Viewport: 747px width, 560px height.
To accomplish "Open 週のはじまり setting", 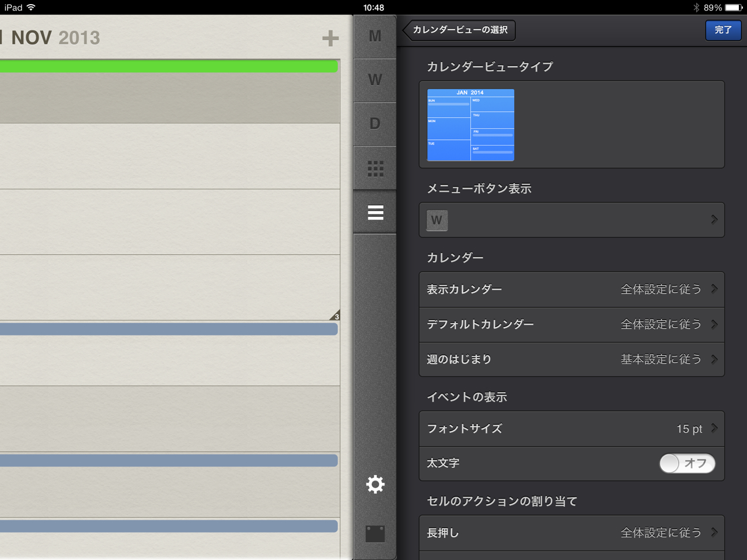I will pyautogui.click(x=571, y=359).
